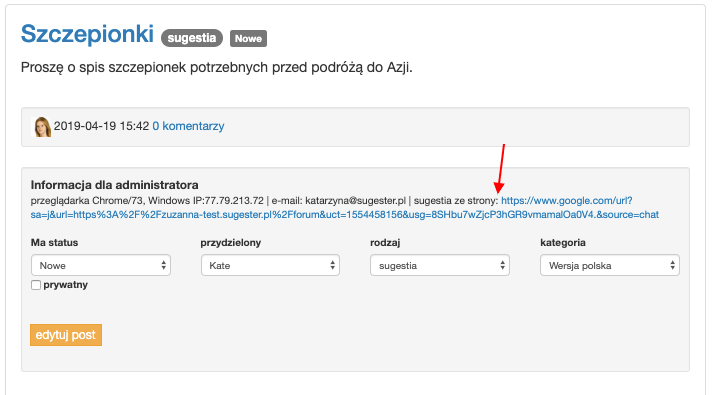
Task: Click the edytuj post button
Action: [66, 335]
